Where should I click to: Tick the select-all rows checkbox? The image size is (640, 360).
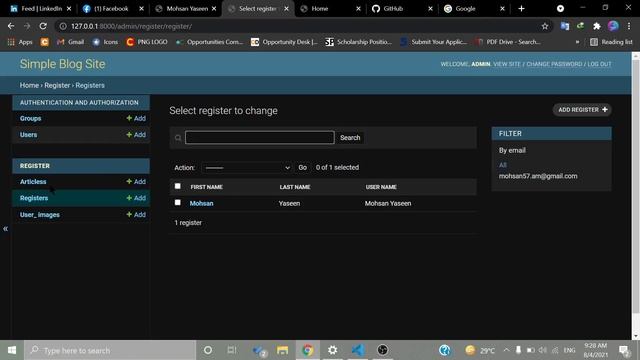(178, 186)
